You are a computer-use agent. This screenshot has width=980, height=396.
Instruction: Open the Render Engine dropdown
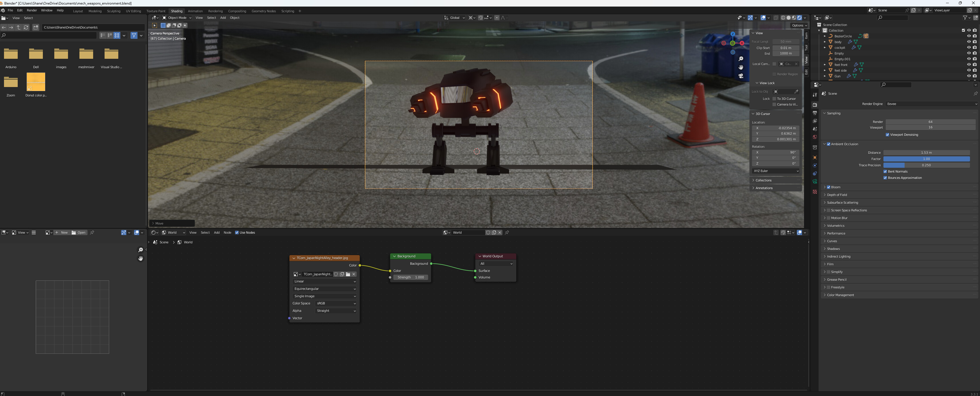click(931, 104)
